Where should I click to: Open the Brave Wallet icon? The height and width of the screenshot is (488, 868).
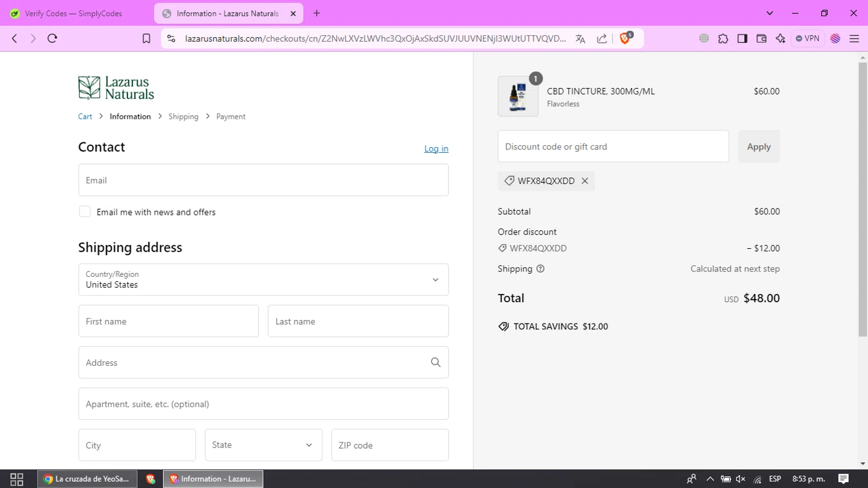(761, 38)
